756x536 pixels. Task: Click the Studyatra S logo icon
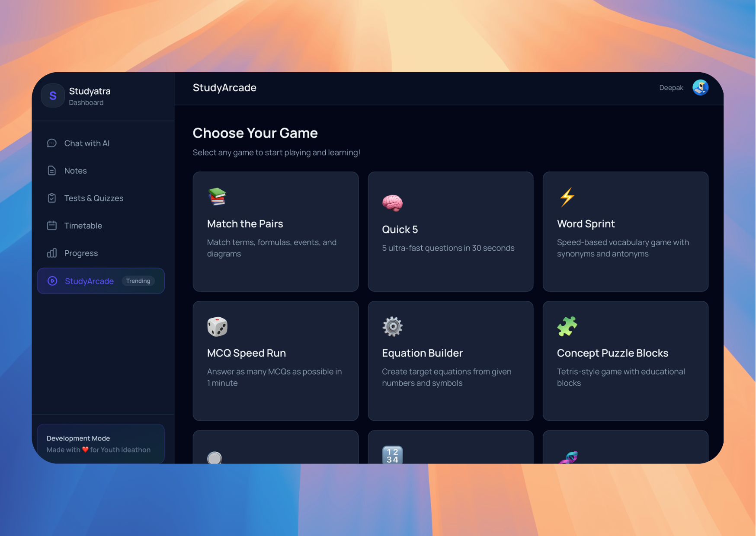click(x=53, y=96)
